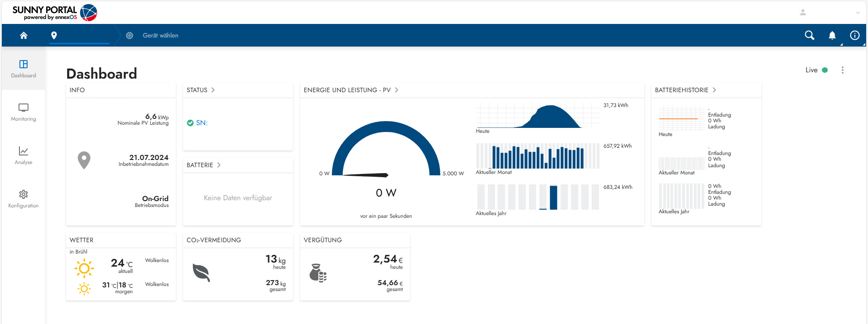Screen dimensions: 868x324
Task: Open the Monitoring sidebar section
Action: click(x=24, y=112)
